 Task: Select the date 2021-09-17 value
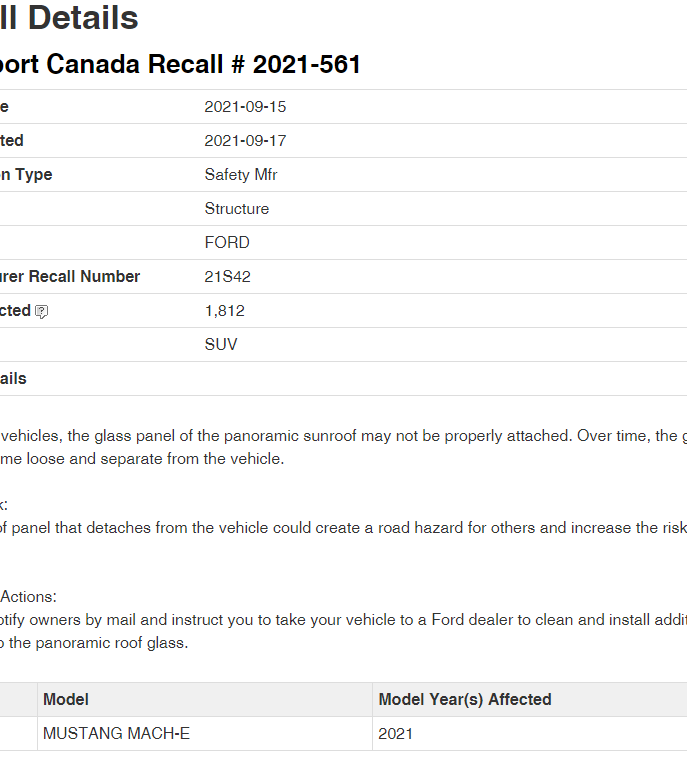(245, 141)
